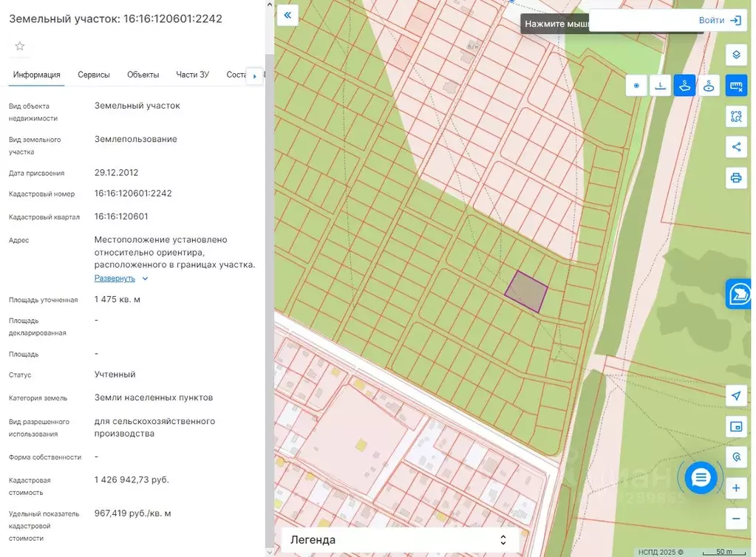Add the parcel to favorites with the star icon

pos(19,47)
